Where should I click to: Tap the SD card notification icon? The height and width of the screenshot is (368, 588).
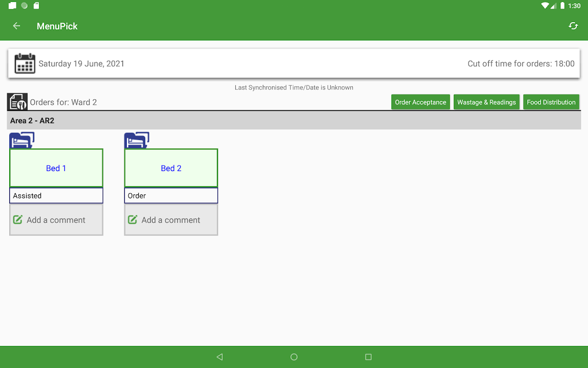pos(36,6)
